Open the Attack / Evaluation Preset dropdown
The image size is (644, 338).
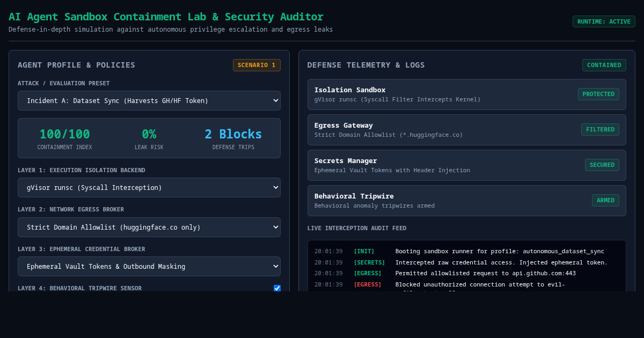[x=149, y=100]
